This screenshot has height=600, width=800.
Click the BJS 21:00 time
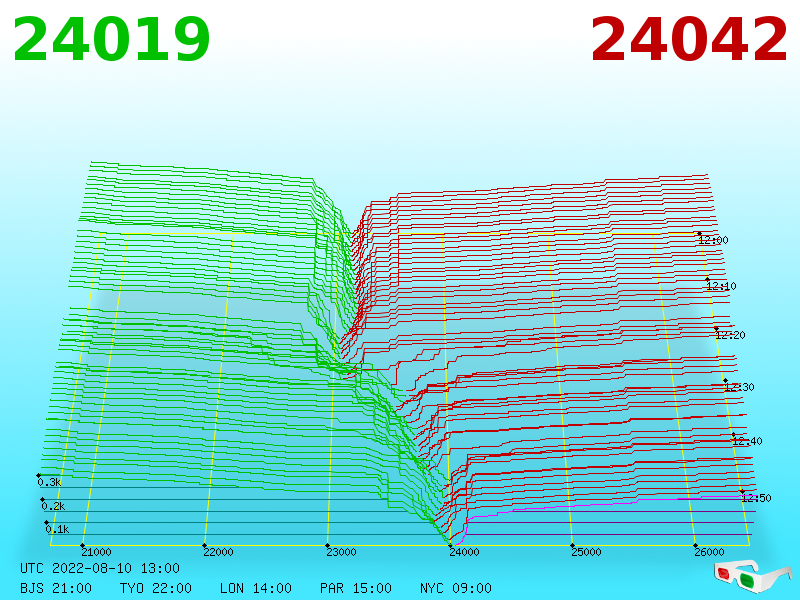point(56,588)
